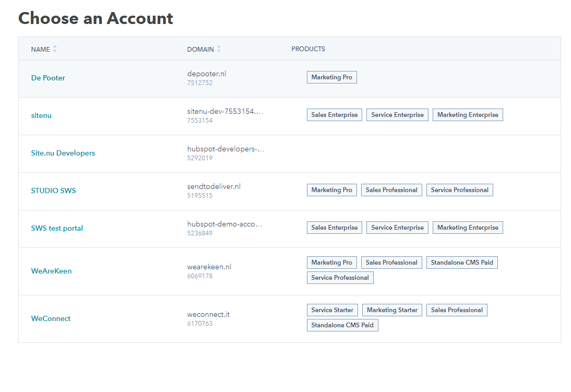This screenshot has width=571, height=392.
Task: Click WeAreKeen's Marketing Pro tag
Action: tap(332, 263)
